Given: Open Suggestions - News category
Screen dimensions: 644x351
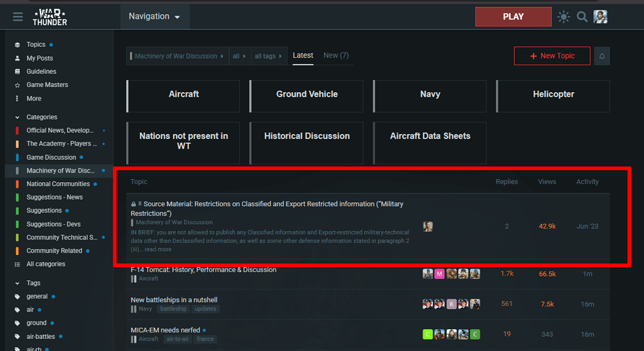Looking at the screenshot, I should pos(55,197).
